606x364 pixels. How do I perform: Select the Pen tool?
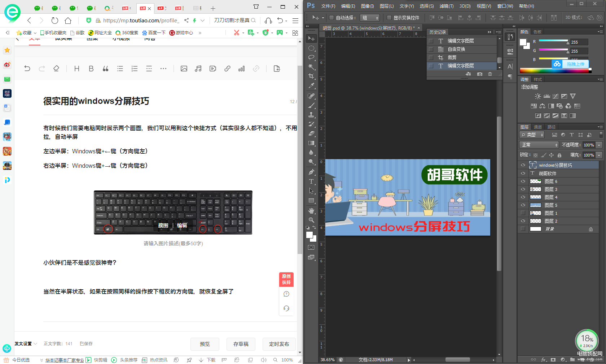(311, 172)
